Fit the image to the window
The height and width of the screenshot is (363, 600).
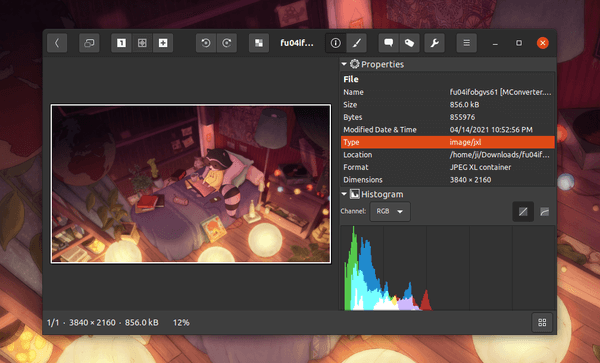pos(142,43)
